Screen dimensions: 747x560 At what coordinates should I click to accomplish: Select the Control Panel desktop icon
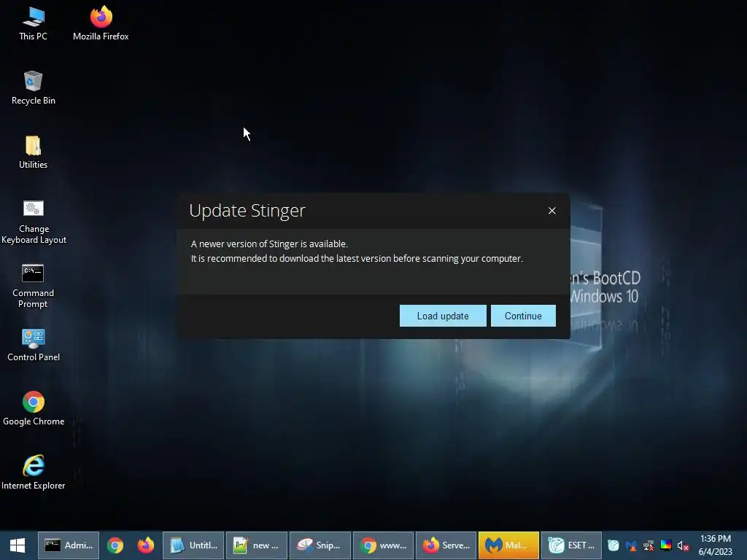coord(34,345)
